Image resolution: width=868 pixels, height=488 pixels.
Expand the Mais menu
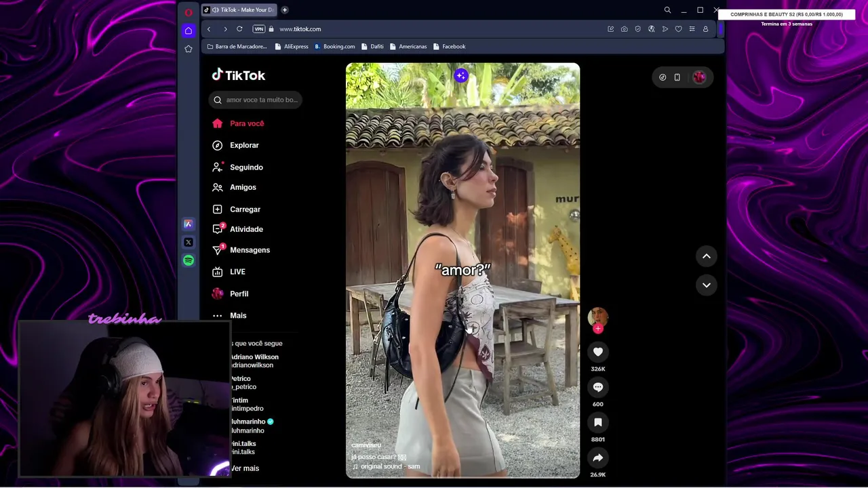238,315
